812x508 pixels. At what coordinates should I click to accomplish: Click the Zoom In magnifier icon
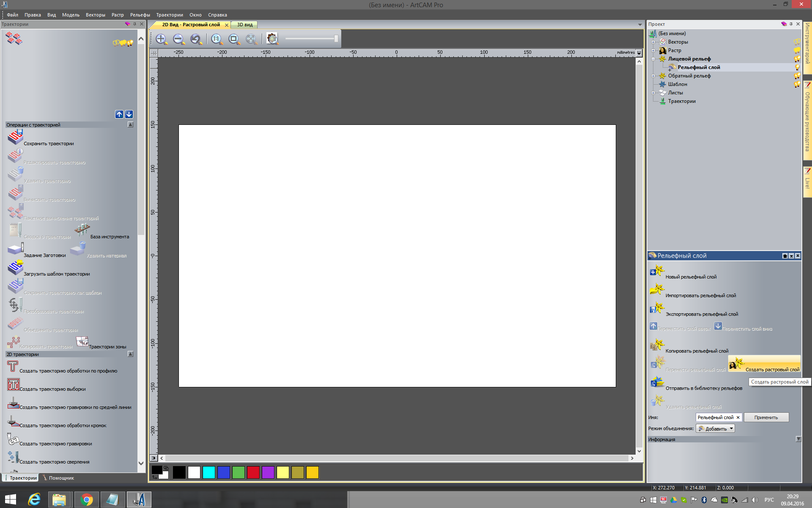coord(161,39)
